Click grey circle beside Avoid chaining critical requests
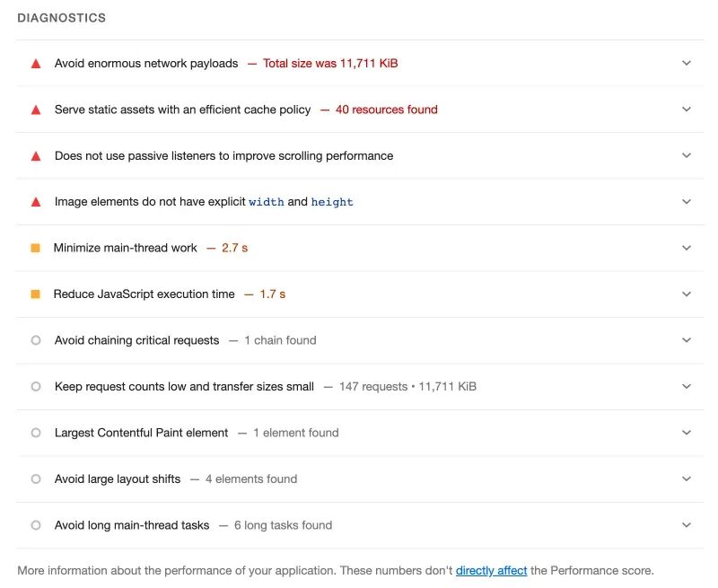Image resolution: width=718 pixels, height=588 pixels. pyautogui.click(x=36, y=340)
